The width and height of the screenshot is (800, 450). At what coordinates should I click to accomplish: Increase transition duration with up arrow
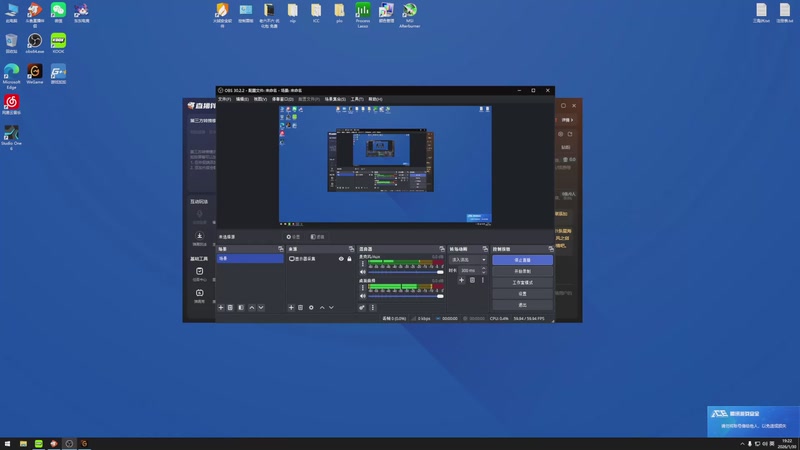tap(484, 269)
